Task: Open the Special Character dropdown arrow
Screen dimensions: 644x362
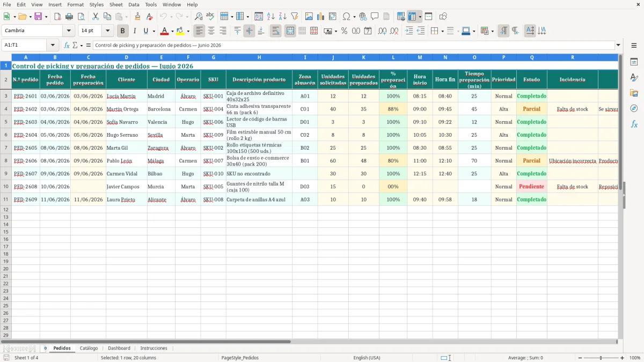Action: click(354, 17)
